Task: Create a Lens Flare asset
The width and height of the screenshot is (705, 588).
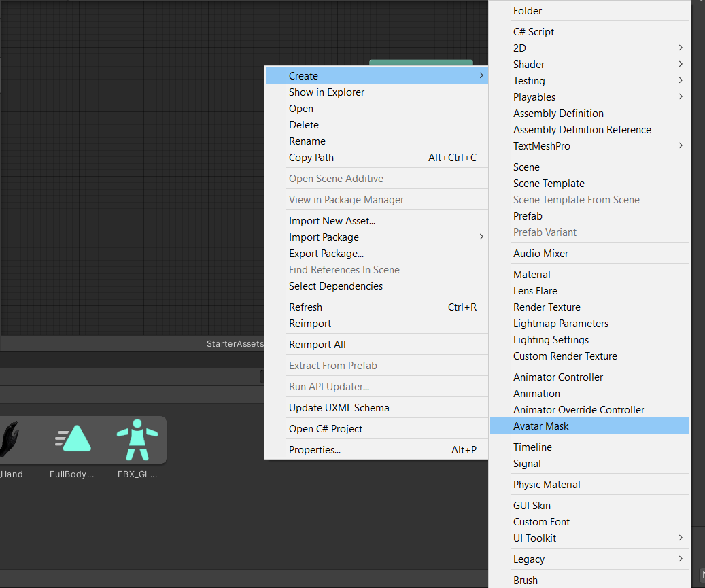Action: [x=589, y=290]
